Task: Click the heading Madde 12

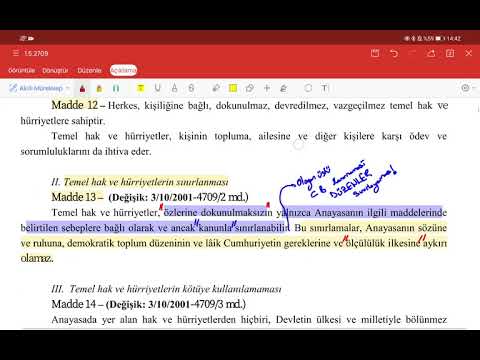Action: click(x=75, y=105)
